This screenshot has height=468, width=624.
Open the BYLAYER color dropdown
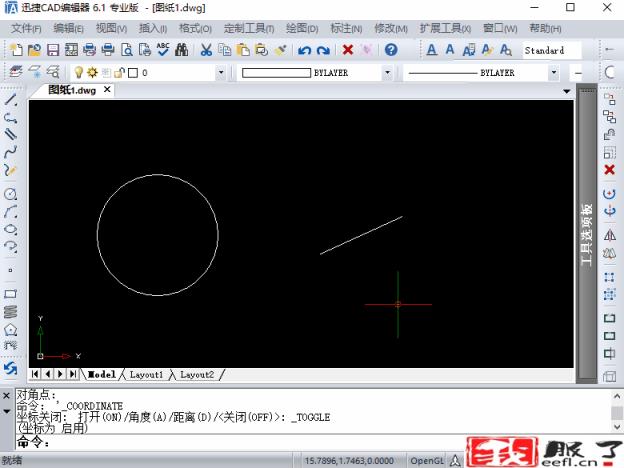coord(388,73)
